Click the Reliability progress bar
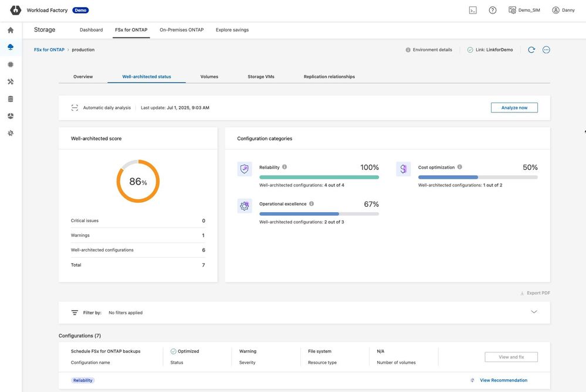The image size is (586, 392). tap(319, 177)
